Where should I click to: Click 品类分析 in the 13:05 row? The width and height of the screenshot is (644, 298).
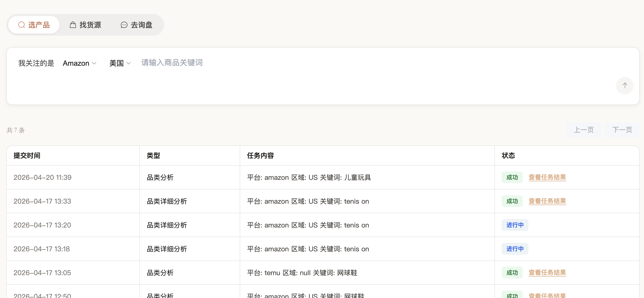pyautogui.click(x=160, y=272)
